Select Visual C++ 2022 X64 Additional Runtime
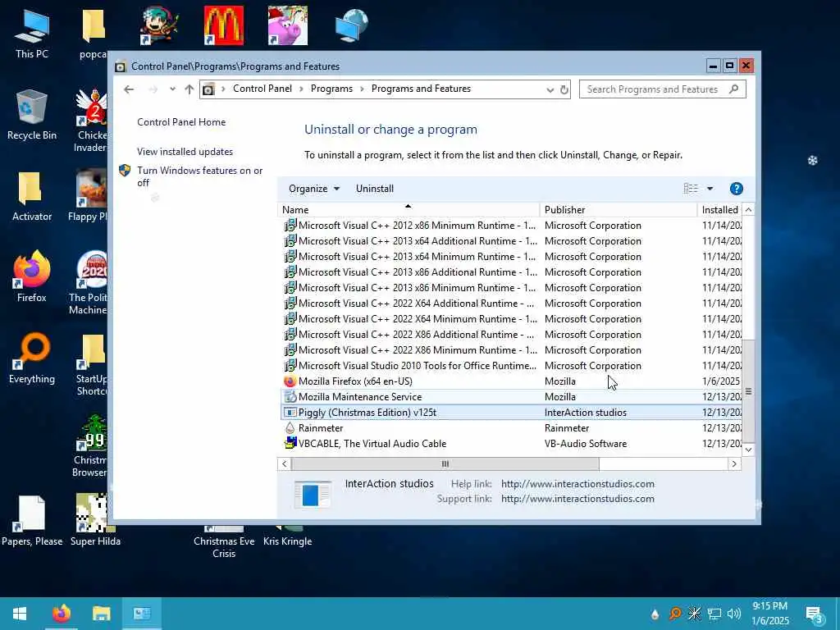This screenshot has height=630, width=840. pos(512,304)
